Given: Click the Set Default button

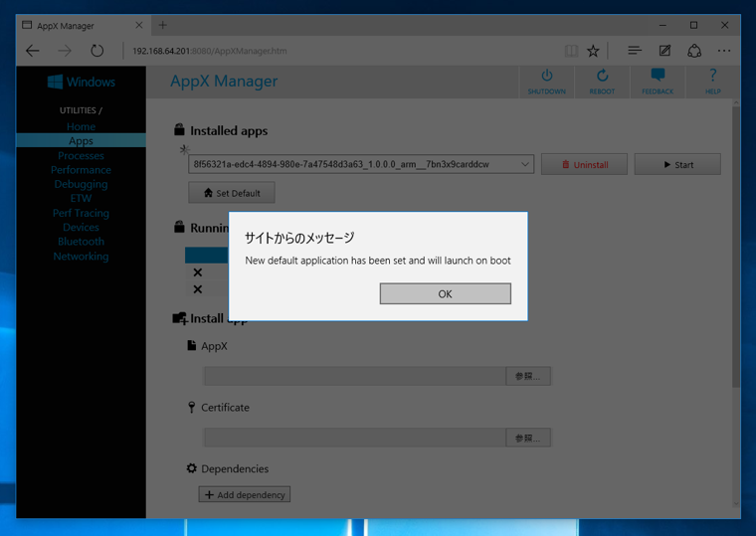Looking at the screenshot, I should click(232, 193).
